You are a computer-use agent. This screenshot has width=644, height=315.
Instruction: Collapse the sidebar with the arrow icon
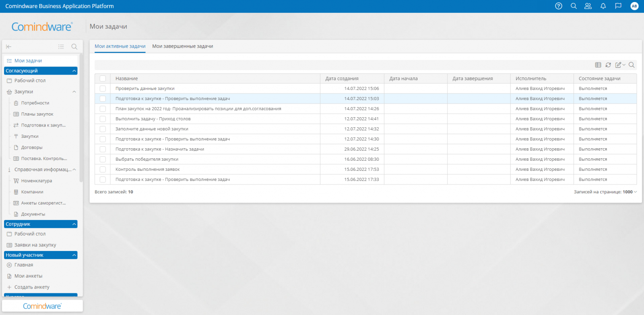pyautogui.click(x=9, y=47)
